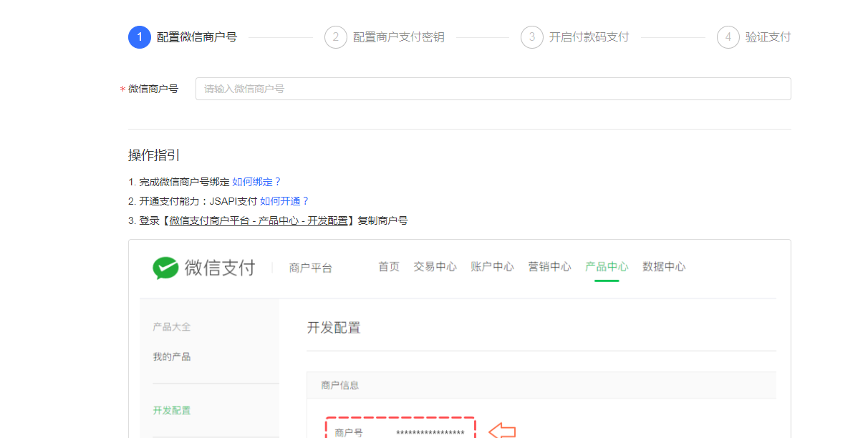Screen dimensions: 868x438
Task: Go to step 2 配置商户支付密钥
Action: tap(385, 37)
